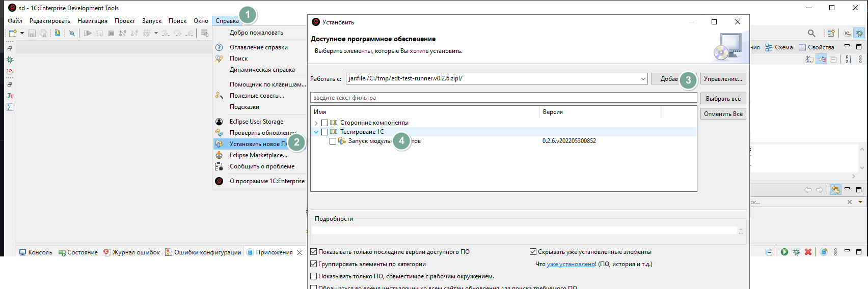Expand the Сторонние компоненты tree node
This screenshot has width=868, height=289.
click(x=316, y=123)
